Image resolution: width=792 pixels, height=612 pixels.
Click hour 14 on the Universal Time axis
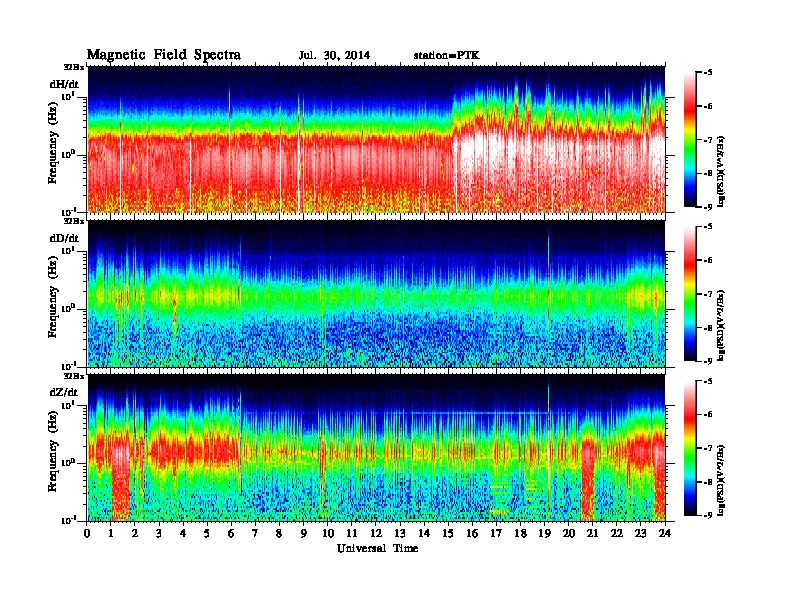tap(424, 534)
